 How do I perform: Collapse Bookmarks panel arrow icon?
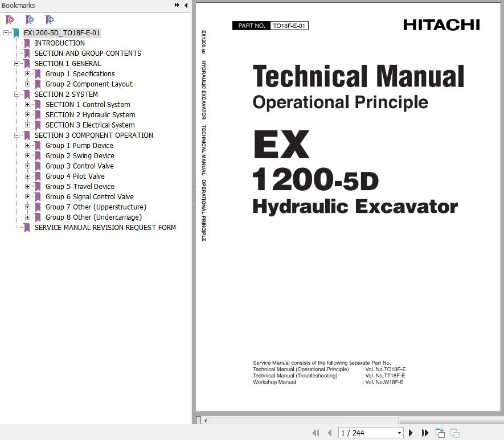click(186, 5)
